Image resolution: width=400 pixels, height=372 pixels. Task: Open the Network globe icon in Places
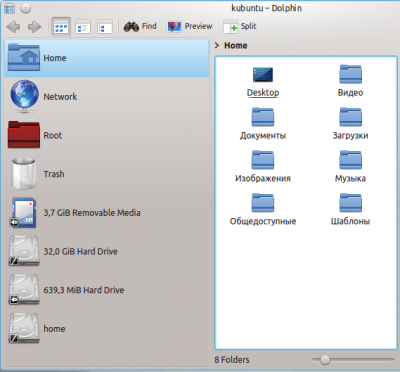tap(24, 96)
